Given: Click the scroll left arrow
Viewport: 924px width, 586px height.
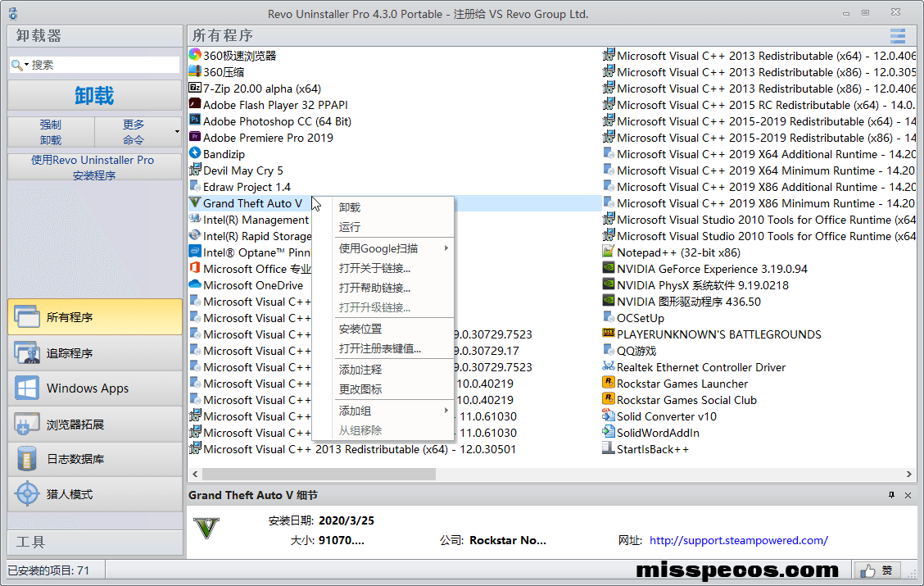Looking at the screenshot, I should (x=195, y=474).
